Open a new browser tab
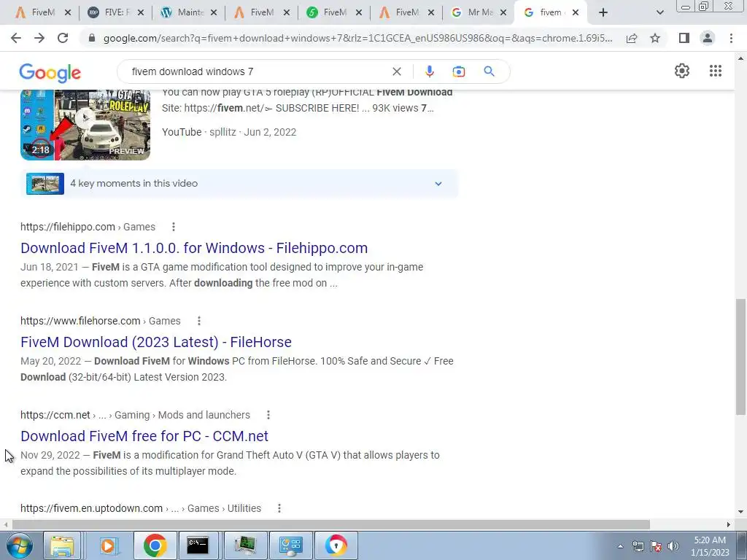Image resolution: width=747 pixels, height=560 pixels. pos(603,12)
